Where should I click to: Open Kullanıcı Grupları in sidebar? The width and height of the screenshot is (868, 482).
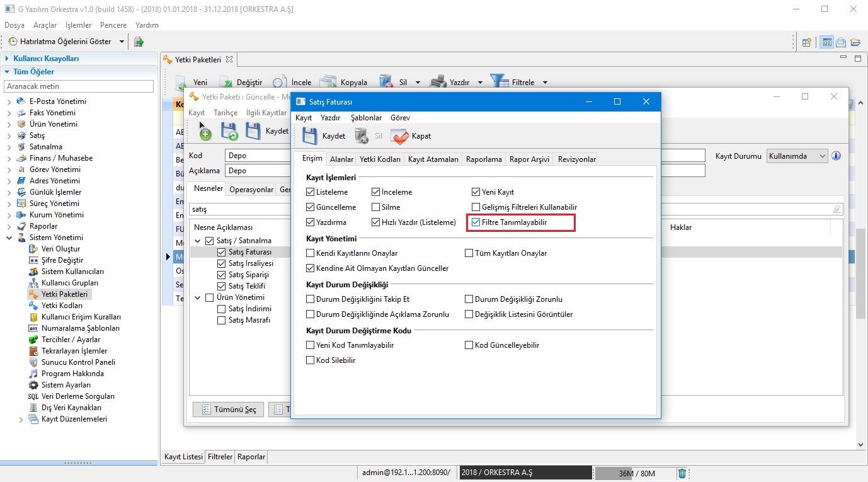pyautogui.click(x=69, y=283)
